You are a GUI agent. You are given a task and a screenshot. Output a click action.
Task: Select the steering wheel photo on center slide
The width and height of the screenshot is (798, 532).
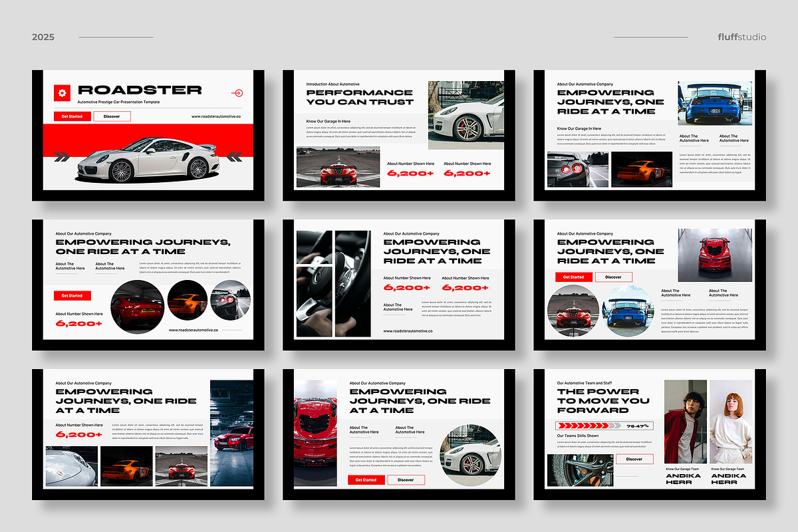point(333,283)
